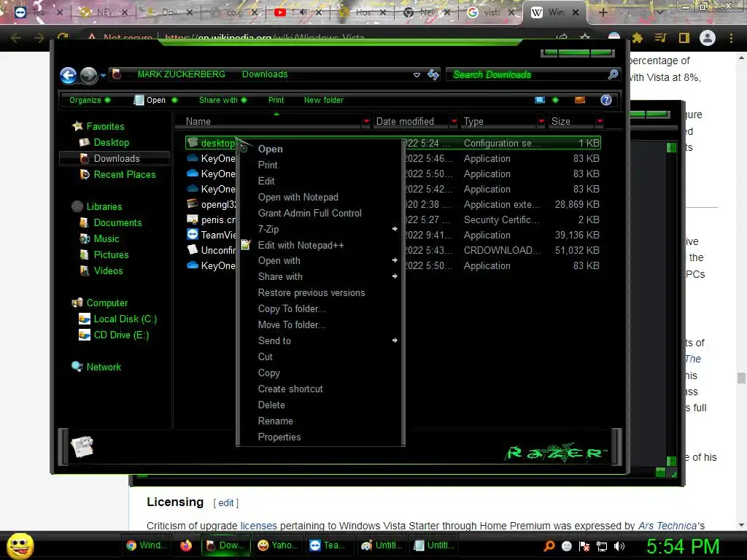Bookmark this page with the star icon

(585, 37)
